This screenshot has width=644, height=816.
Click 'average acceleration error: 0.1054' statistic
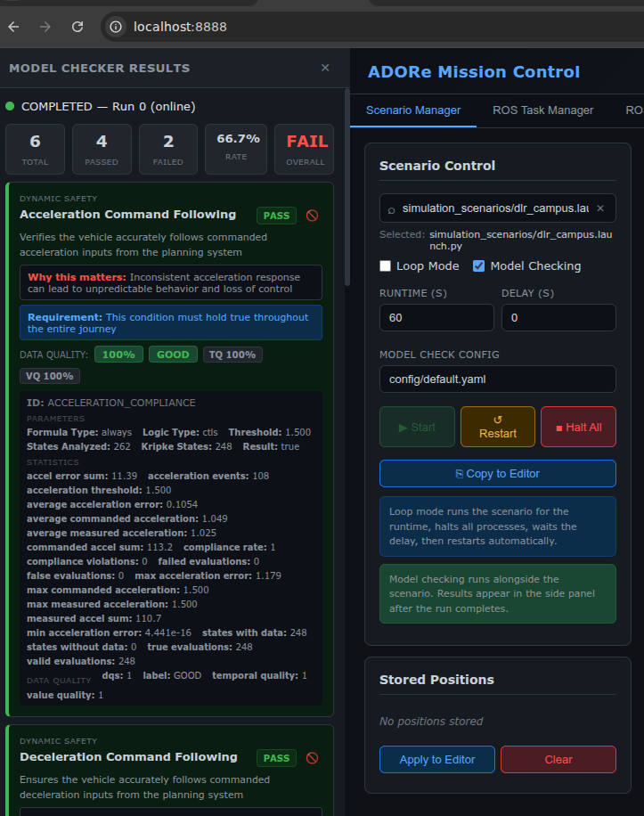(x=112, y=504)
